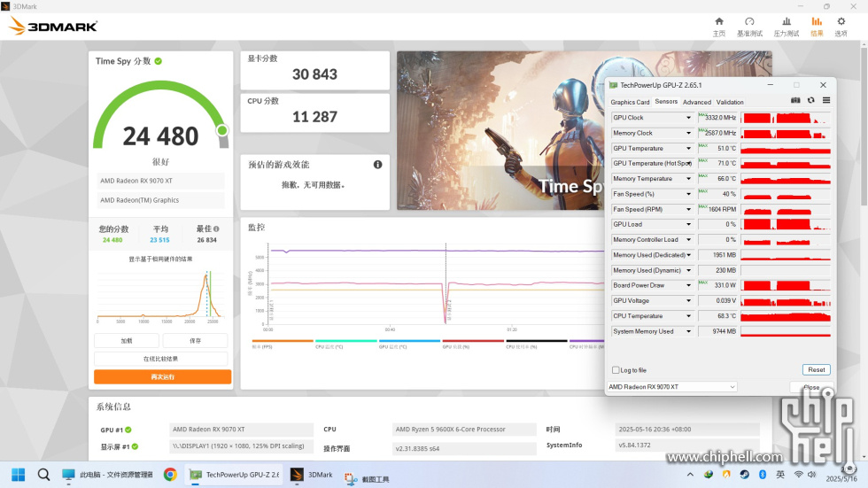Open the CPU Temperature sensor dropdown
This screenshot has height=488, width=868.
[x=689, y=316]
